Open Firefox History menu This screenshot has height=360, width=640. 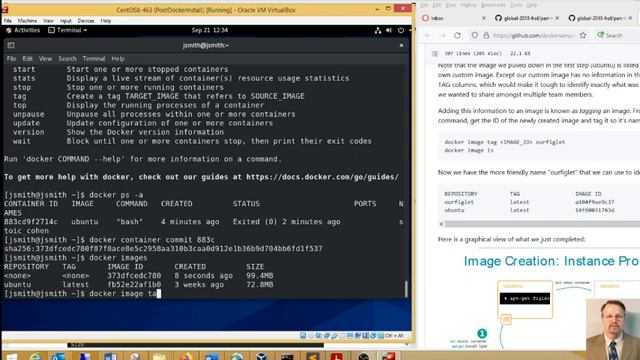point(468,5)
